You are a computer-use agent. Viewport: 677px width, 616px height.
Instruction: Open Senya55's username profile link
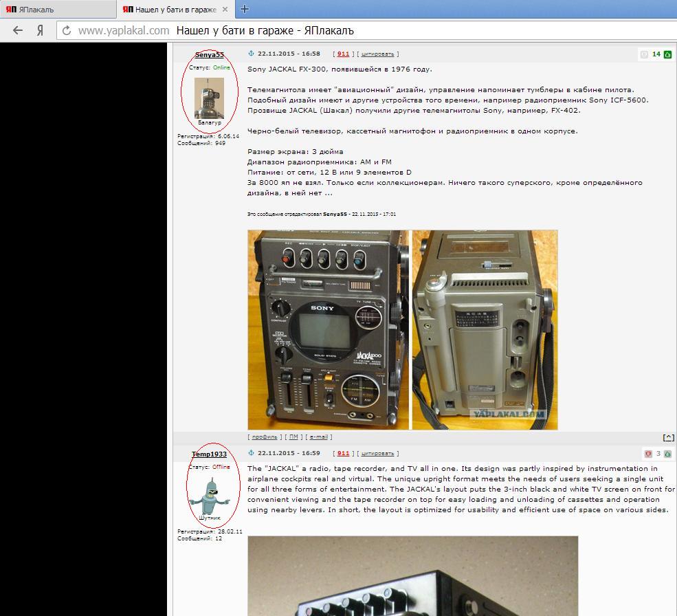click(x=209, y=54)
